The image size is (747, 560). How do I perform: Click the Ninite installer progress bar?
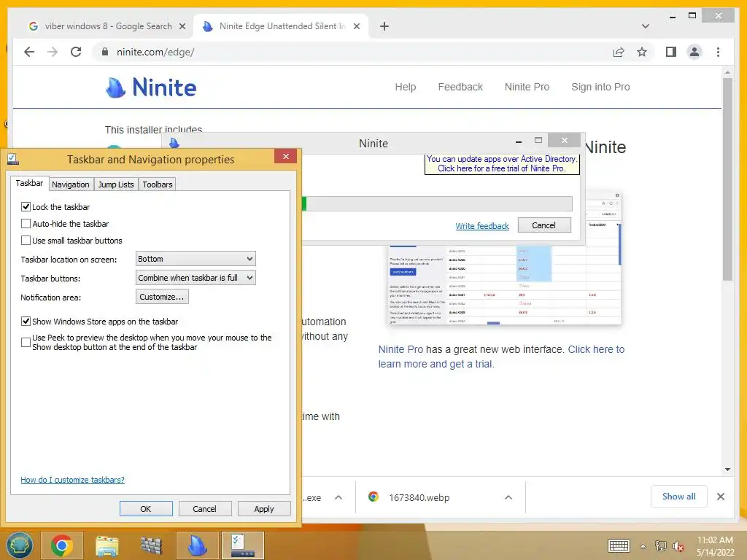coord(437,204)
